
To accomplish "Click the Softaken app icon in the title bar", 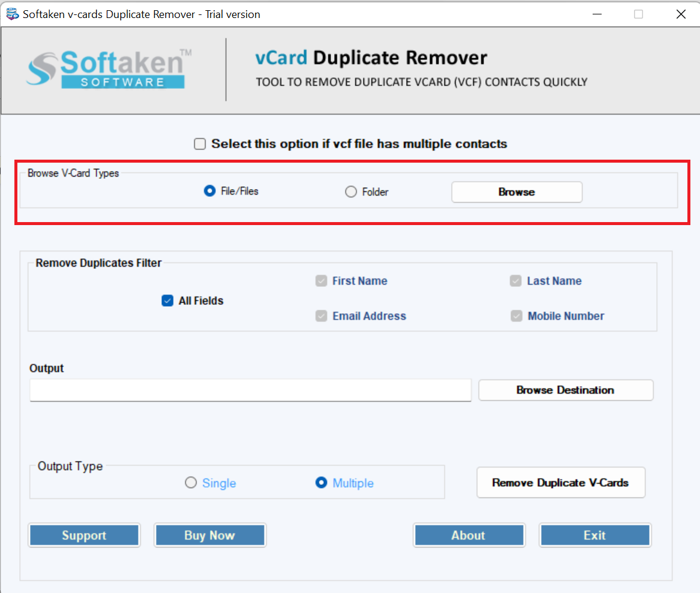I will click(x=12, y=14).
